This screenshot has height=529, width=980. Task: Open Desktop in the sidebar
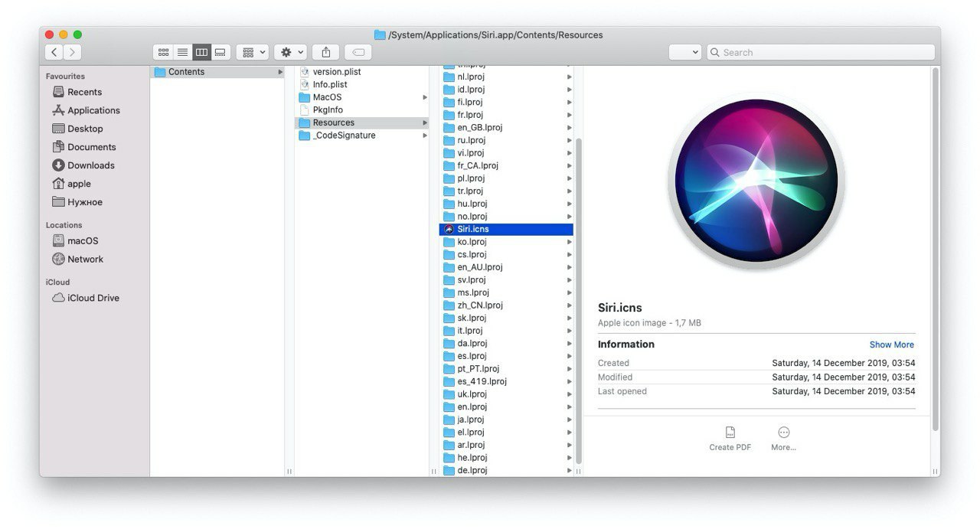pos(77,129)
